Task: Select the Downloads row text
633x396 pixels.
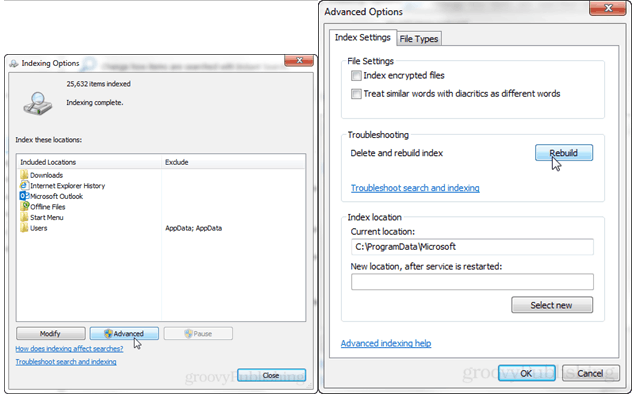Action: click(x=46, y=175)
